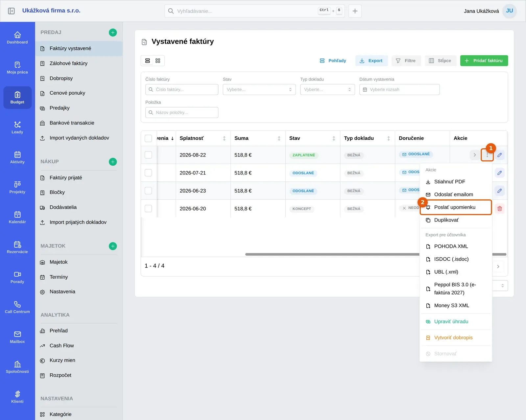Open Call Centrum section
This screenshot has width=526, height=420.
pos(17,307)
